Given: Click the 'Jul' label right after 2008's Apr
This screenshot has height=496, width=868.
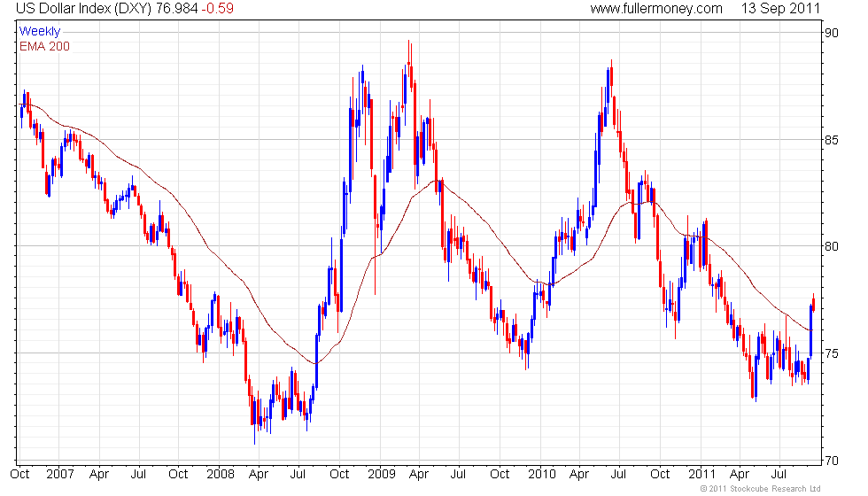Looking at the screenshot, I should (x=298, y=474).
